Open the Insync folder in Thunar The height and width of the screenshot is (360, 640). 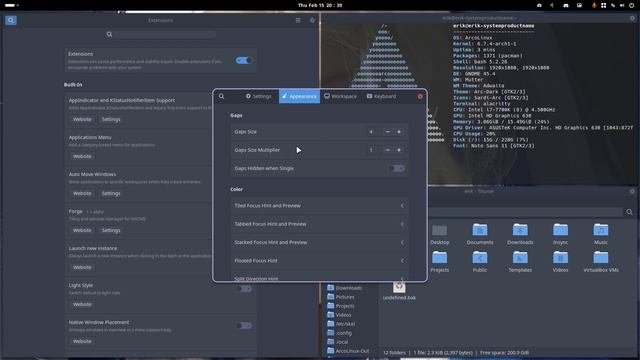coord(560,234)
